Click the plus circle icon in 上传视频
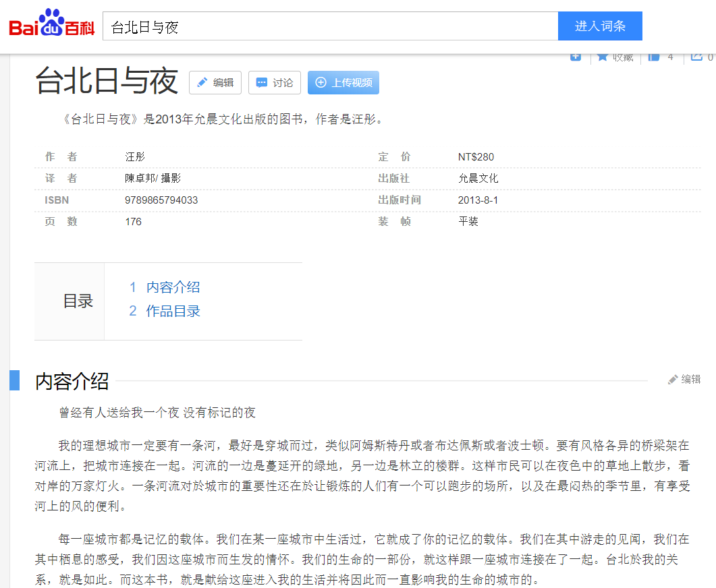This screenshot has height=588, width=716. point(321,82)
